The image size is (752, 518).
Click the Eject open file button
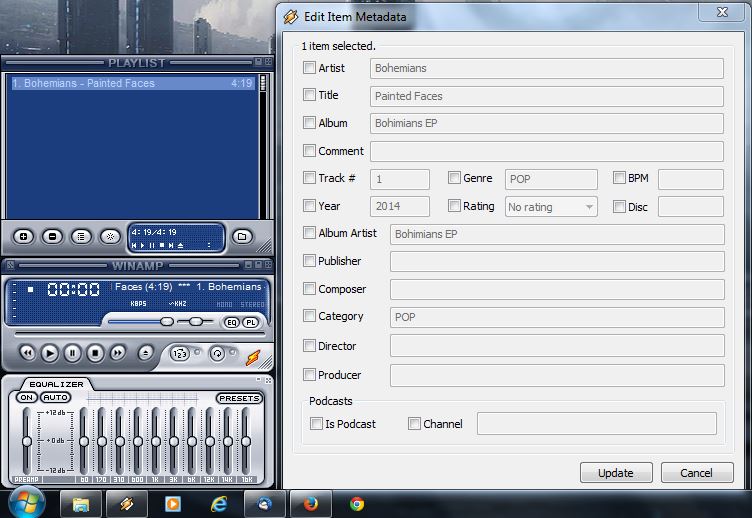pyautogui.click(x=145, y=353)
